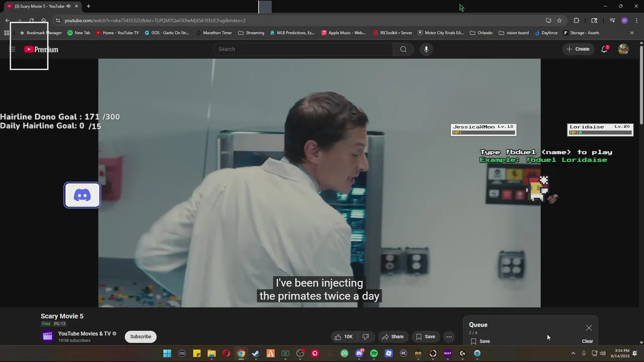This screenshot has width=644, height=362.
Task: Click the YouTube Movies & TV channel name
Action: [85, 334]
